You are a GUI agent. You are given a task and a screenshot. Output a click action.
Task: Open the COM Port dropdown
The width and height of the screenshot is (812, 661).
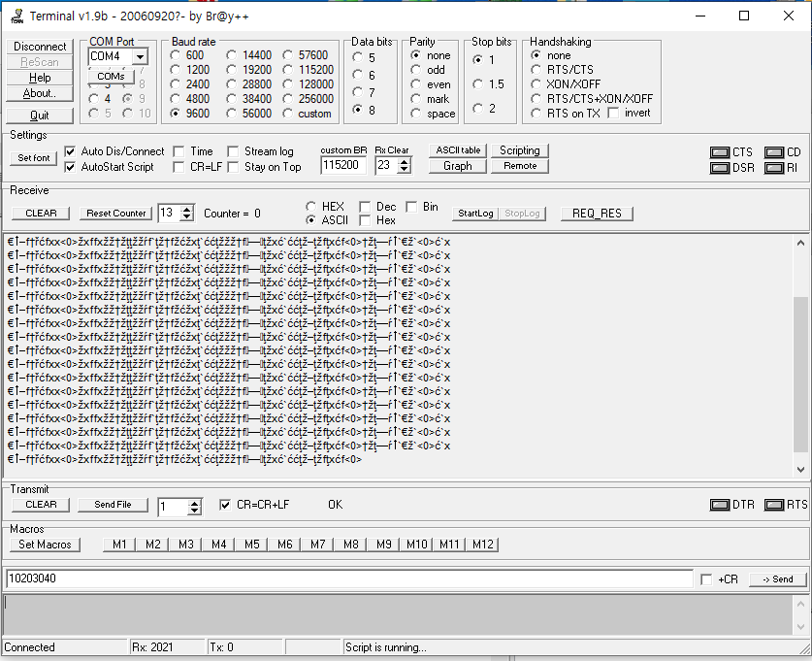point(140,57)
